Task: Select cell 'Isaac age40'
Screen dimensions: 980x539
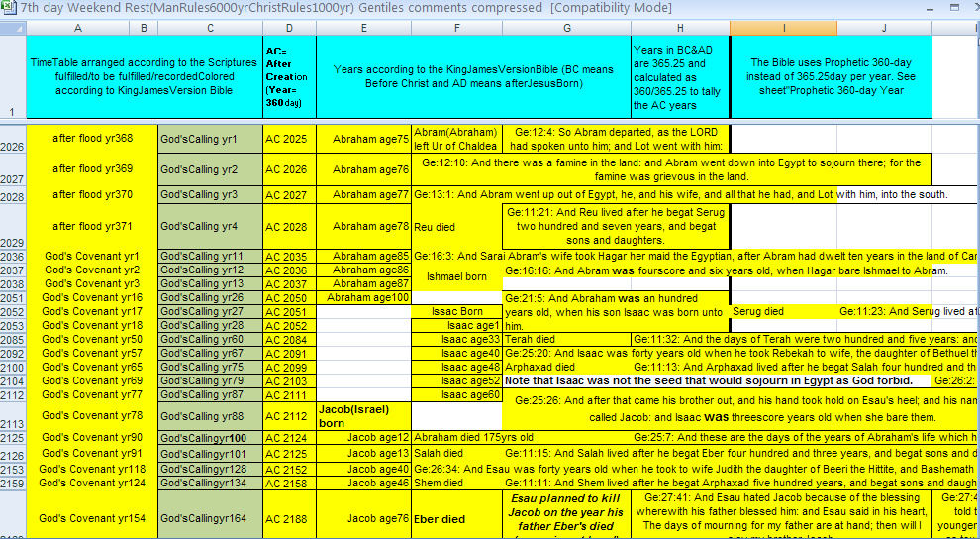Action: [x=457, y=354]
